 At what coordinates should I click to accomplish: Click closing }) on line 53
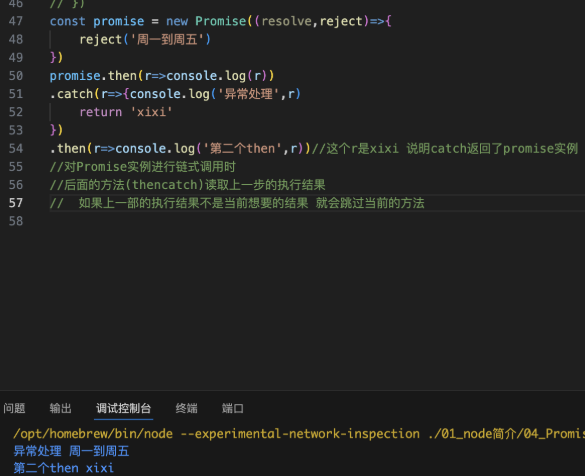pyautogui.click(x=56, y=131)
